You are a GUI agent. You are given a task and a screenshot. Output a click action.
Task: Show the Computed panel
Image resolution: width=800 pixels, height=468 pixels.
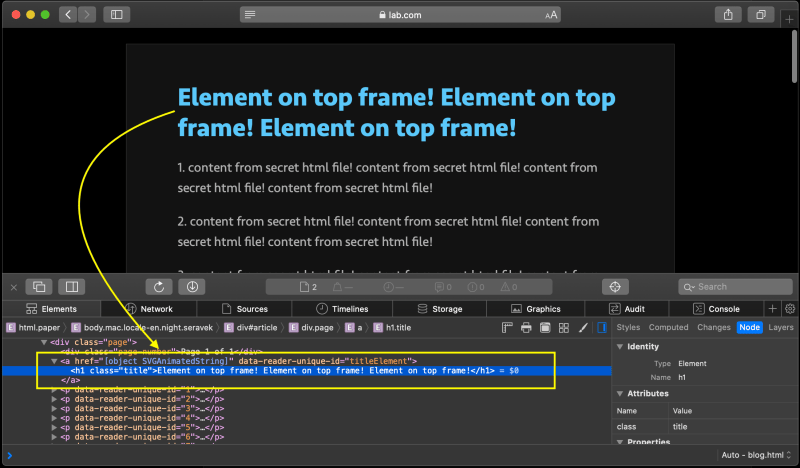pyautogui.click(x=668, y=328)
